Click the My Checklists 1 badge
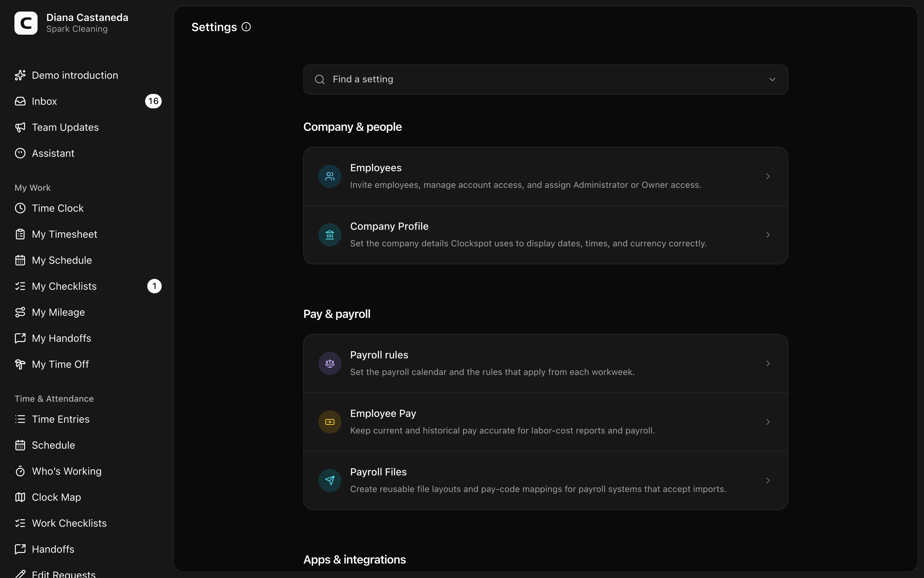Viewport: 924px width, 578px height. pos(154,286)
